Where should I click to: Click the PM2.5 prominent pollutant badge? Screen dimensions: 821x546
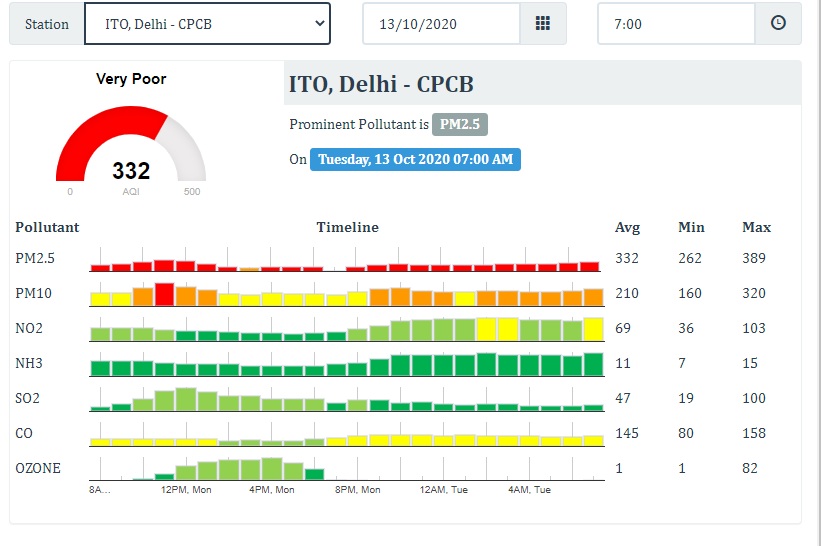pyautogui.click(x=460, y=125)
